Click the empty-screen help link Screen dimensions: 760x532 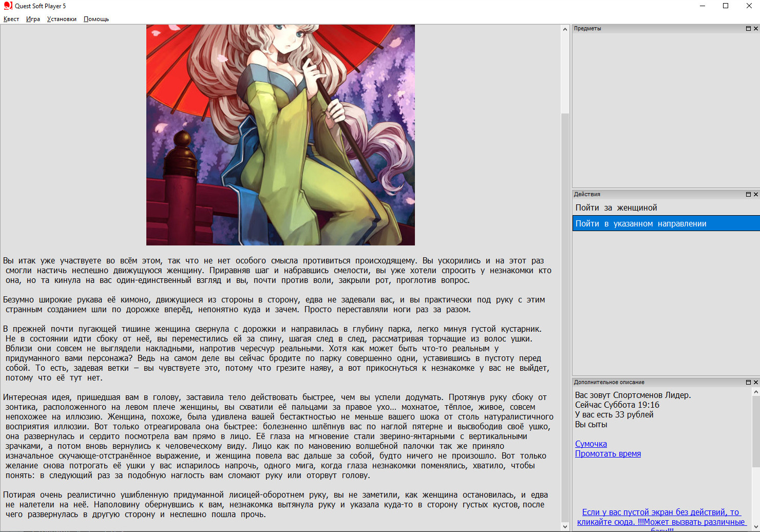(x=661, y=520)
